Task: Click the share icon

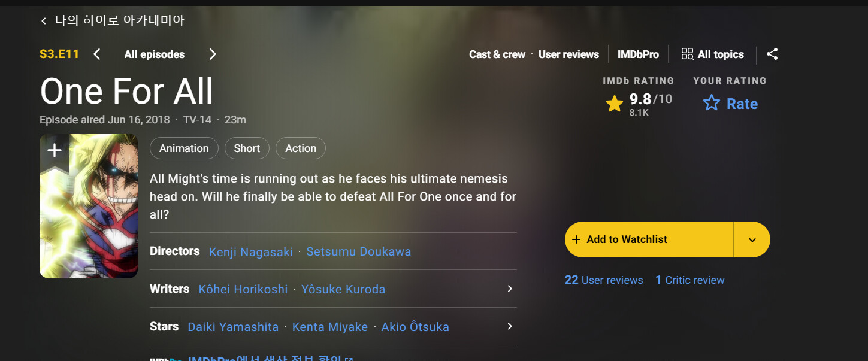Action: [772, 54]
